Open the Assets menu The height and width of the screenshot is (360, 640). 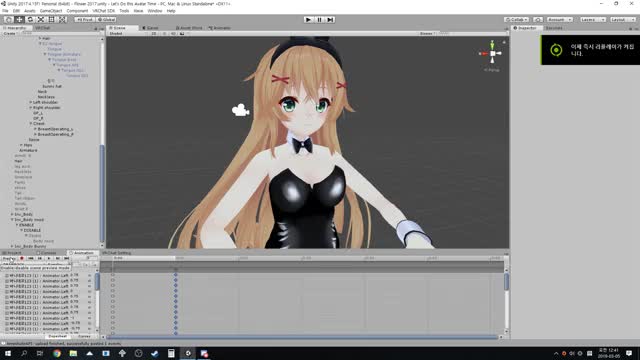[x=30, y=11]
